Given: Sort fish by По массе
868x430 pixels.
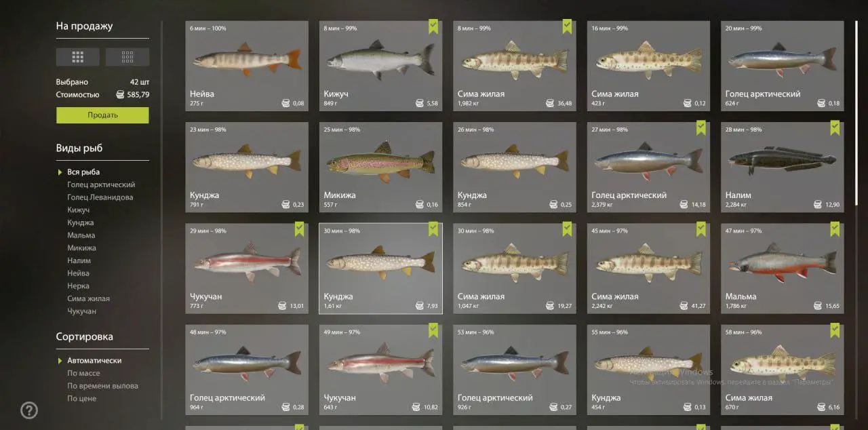Looking at the screenshot, I should [83, 373].
